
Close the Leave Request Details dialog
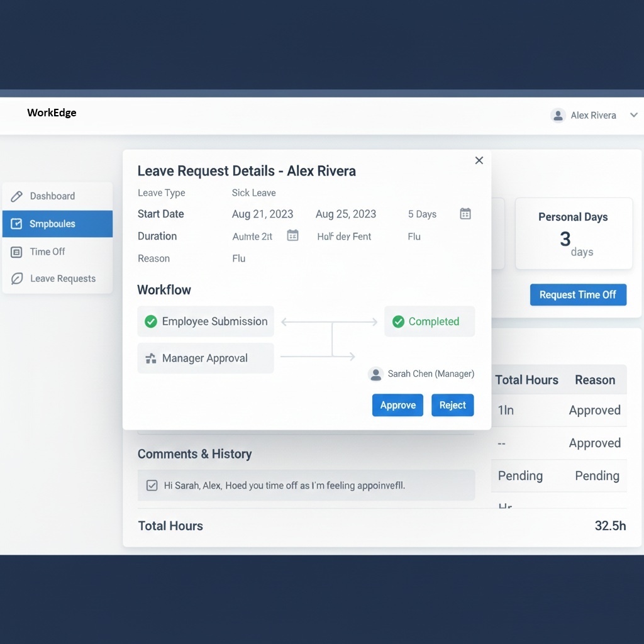(479, 160)
